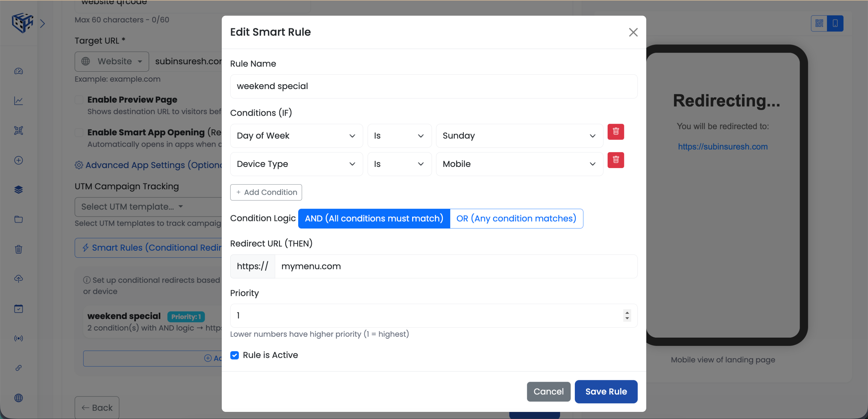Delete the Device Type condition with trash icon
The height and width of the screenshot is (419, 868).
pos(616,160)
